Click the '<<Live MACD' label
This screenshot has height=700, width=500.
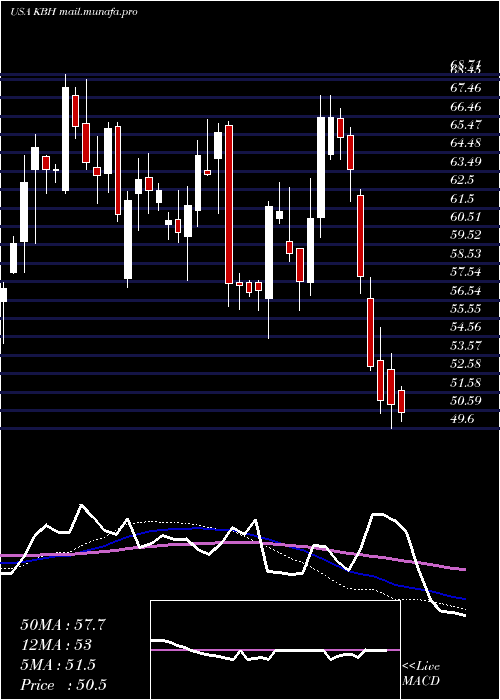(421, 673)
